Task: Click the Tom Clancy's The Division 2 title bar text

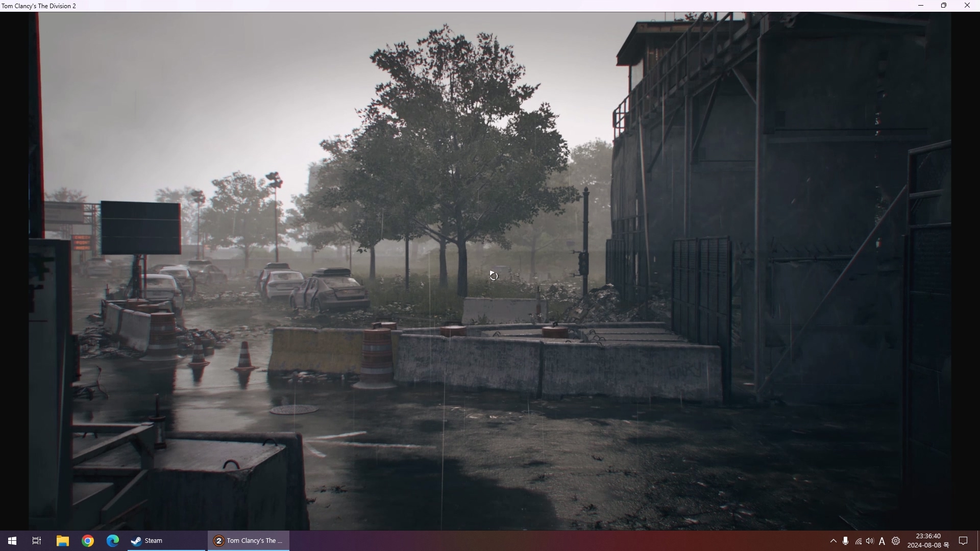Action: click(x=39, y=6)
